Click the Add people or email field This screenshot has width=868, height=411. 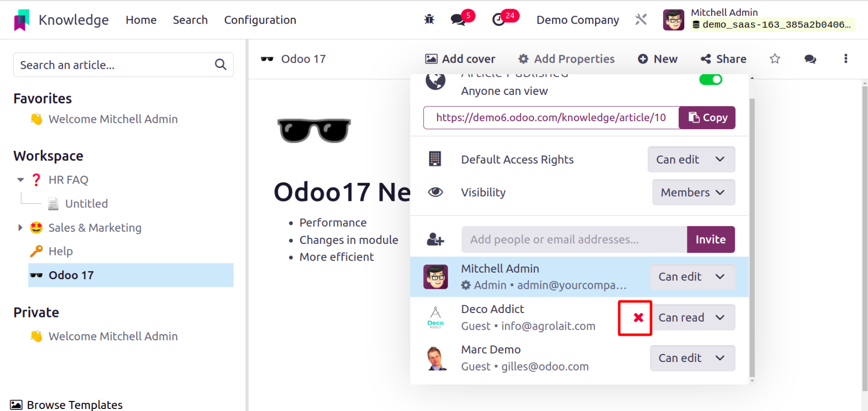point(574,239)
